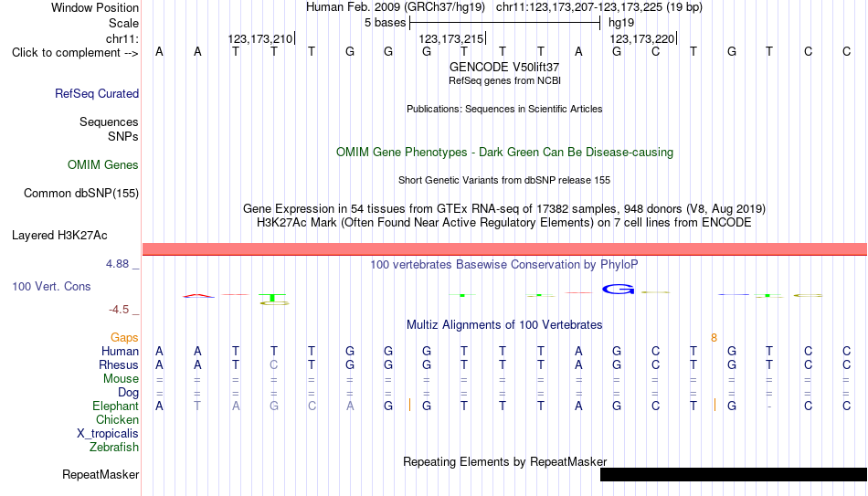Click chr11:123,173,207-123,173,225 position text
Image resolution: width=868 pixels, height=496 pixels.
point(599,7)
